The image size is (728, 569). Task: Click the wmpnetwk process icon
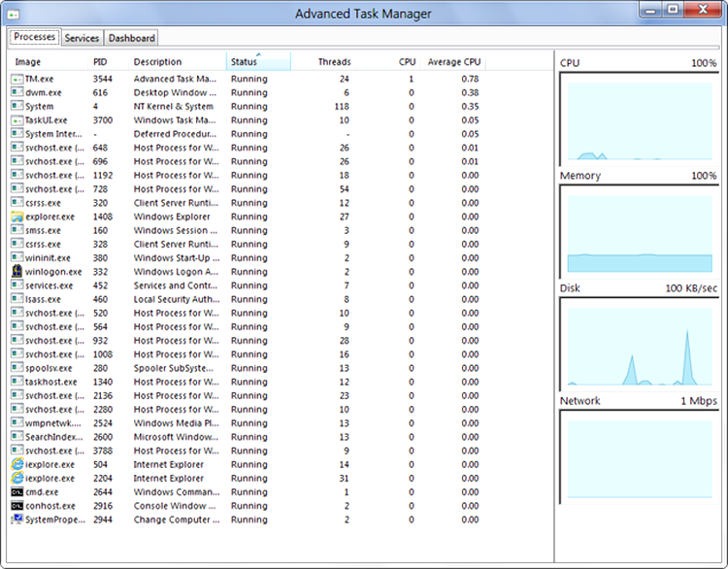[17, 423]
